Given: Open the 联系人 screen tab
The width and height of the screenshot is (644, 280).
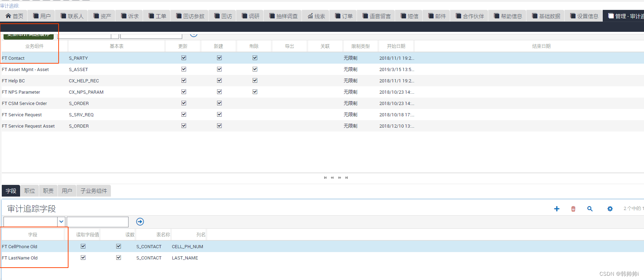Looking at the screenshot, I should [x=72, y=16].
